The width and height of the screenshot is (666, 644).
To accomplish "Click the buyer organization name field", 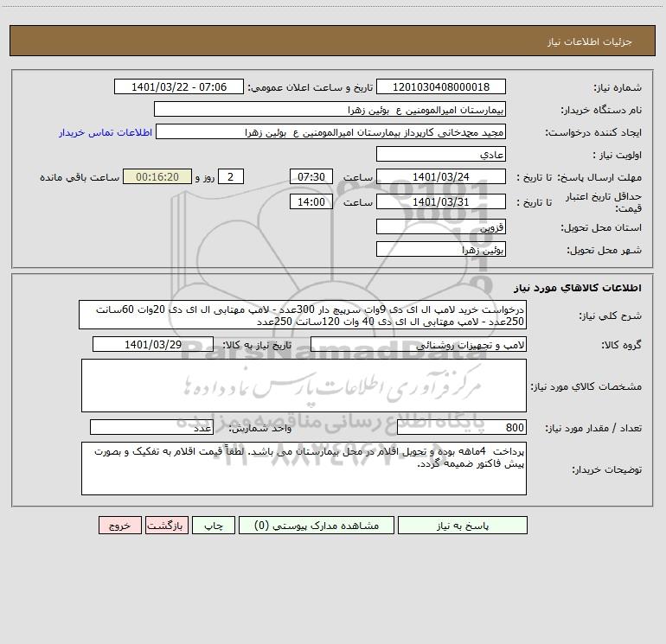I will (330, 110).
